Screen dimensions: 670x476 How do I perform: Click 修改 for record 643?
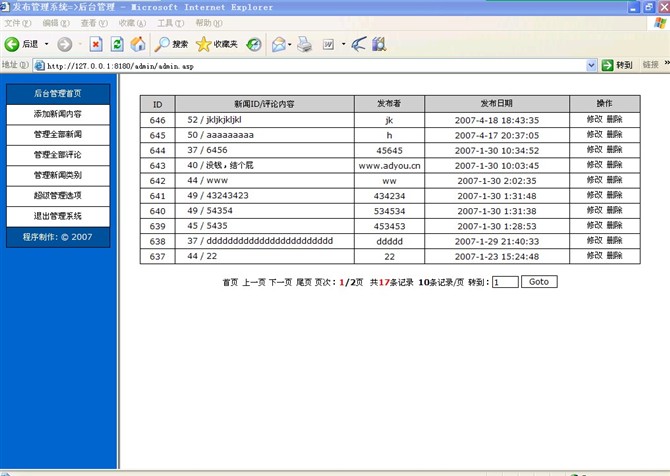594,165
